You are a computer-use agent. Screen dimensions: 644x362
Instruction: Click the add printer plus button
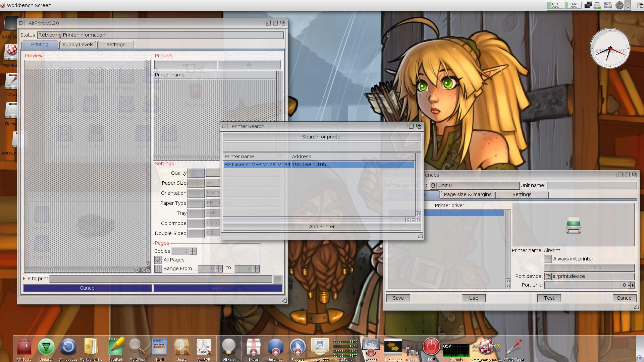(249, 65)
